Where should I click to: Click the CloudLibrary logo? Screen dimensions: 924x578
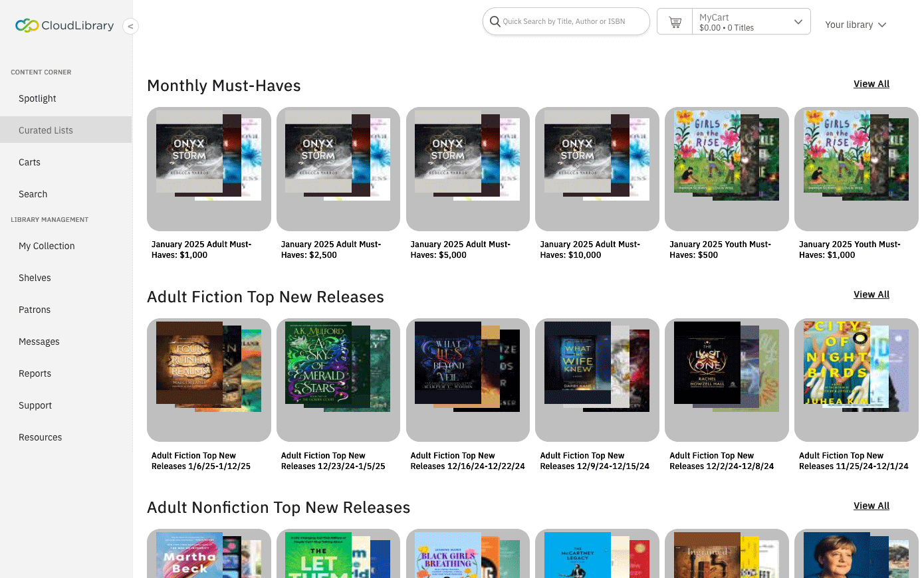[x=63, y=25]
